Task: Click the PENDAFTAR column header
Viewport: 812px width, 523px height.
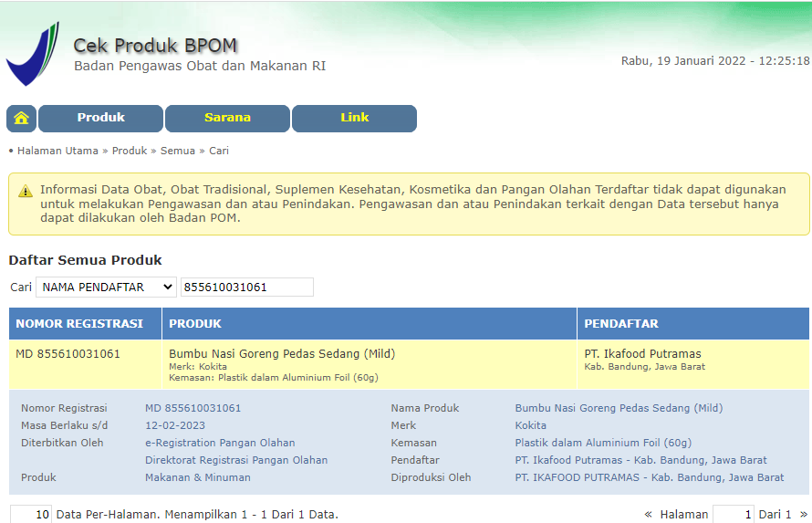Action: (692, 324)
